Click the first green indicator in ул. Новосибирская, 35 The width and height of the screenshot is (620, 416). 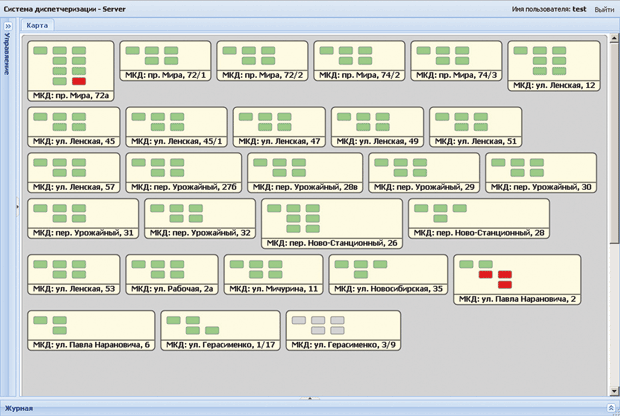coord(341,264)
